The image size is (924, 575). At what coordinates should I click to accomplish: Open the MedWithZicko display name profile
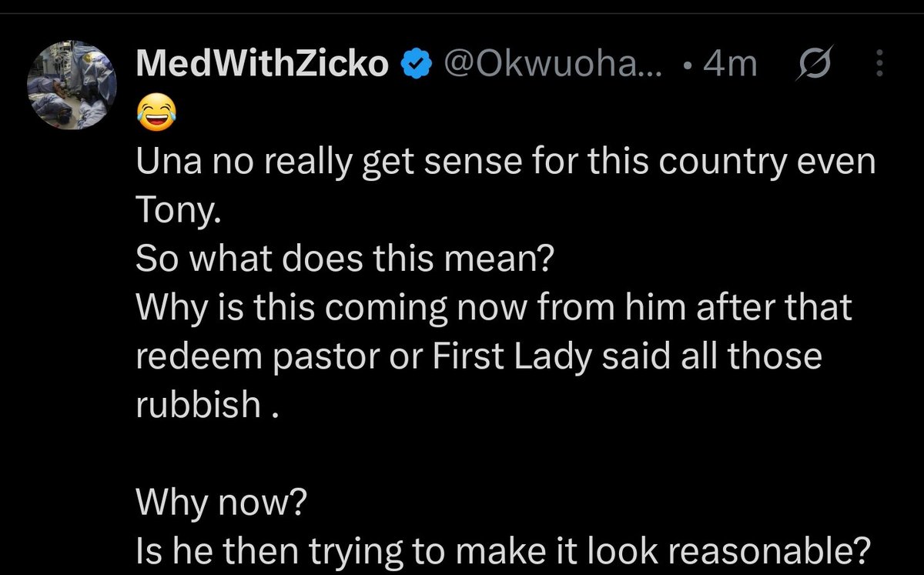(x=263, y=65)
